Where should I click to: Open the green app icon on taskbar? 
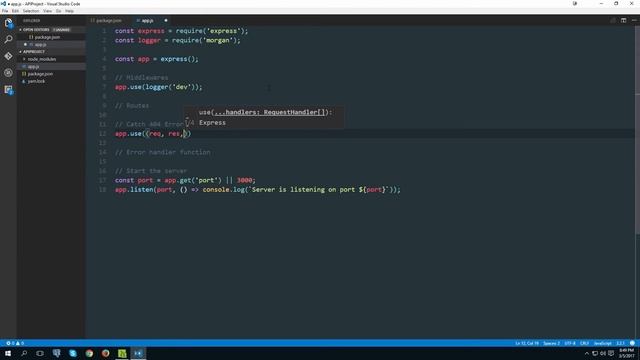pyautogui.click(x=122, y=353)
